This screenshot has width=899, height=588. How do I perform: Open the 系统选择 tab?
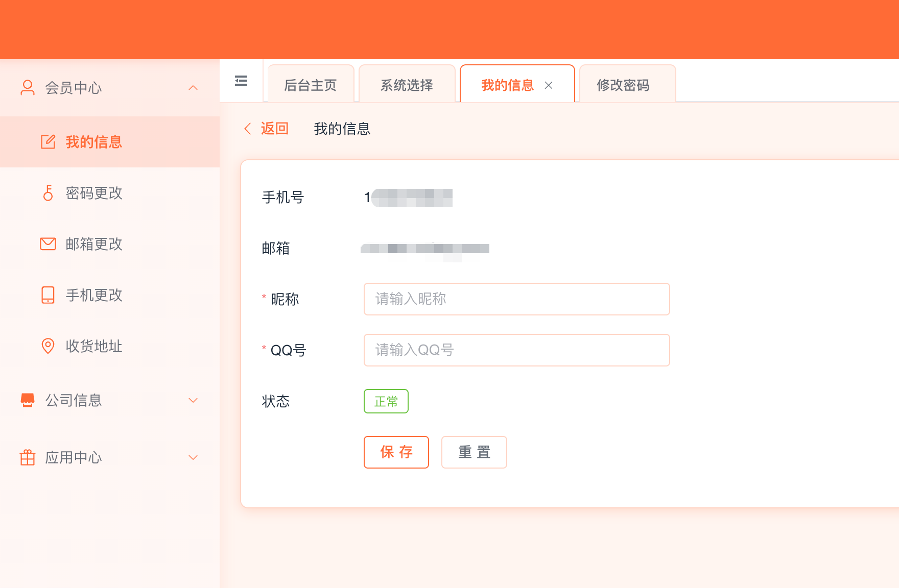[x=407, y=85]
